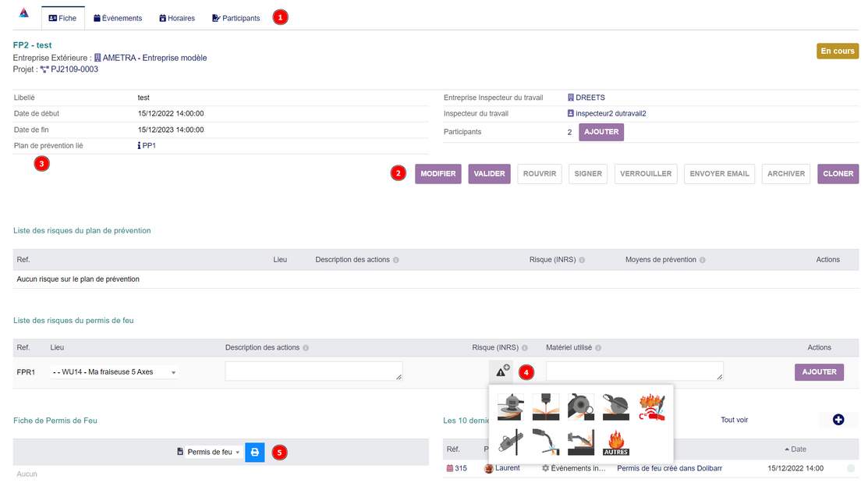
Task: Open the Événements tab
Action: [118, 18]
